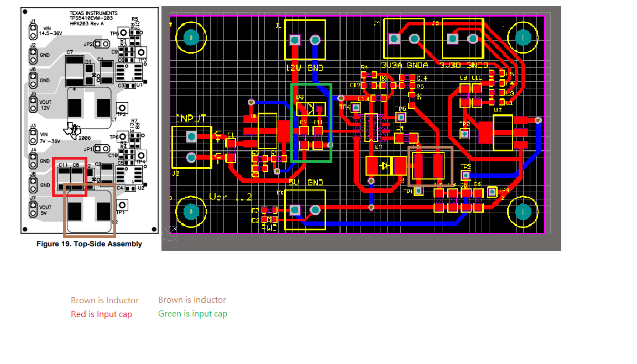Image resolution: width=637 pixels, height=364 pixels.
Task: Select the J5 VOUT 12V connector
Action: 33,104
